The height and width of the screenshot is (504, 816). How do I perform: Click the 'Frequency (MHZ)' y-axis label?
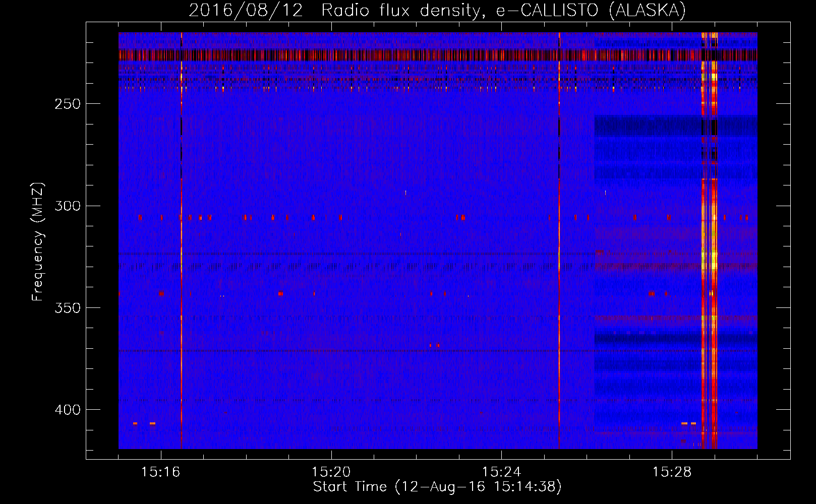pyautogui.click(x=38, y=242)
